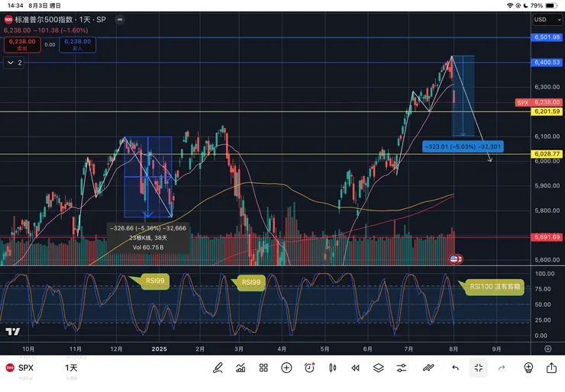Exit fullscreen with the collapse icon
Screen dimensions: 565x392
(479, 368)
